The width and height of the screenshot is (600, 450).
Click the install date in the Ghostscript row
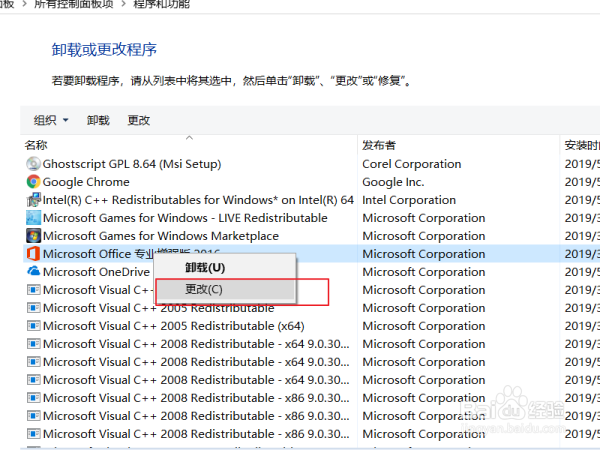pyautogui.click(x=582, y=164)
